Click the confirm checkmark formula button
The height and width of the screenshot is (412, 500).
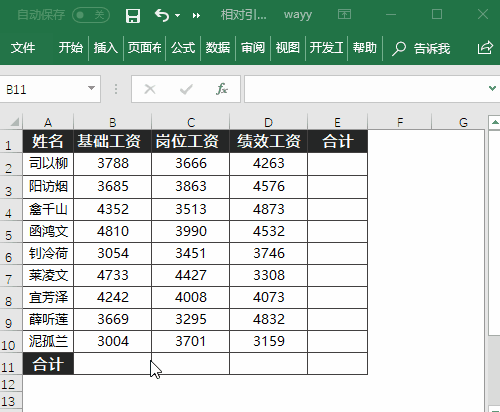coord(186,89)
